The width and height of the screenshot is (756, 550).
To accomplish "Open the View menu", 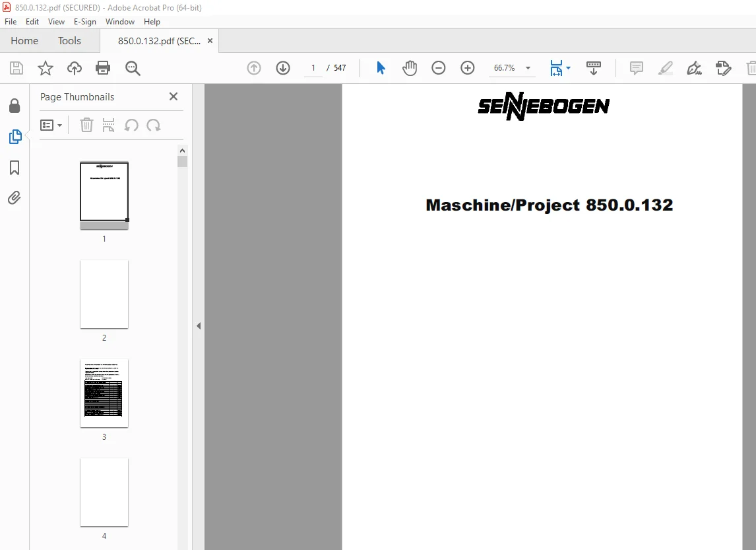I will (56, 22).
